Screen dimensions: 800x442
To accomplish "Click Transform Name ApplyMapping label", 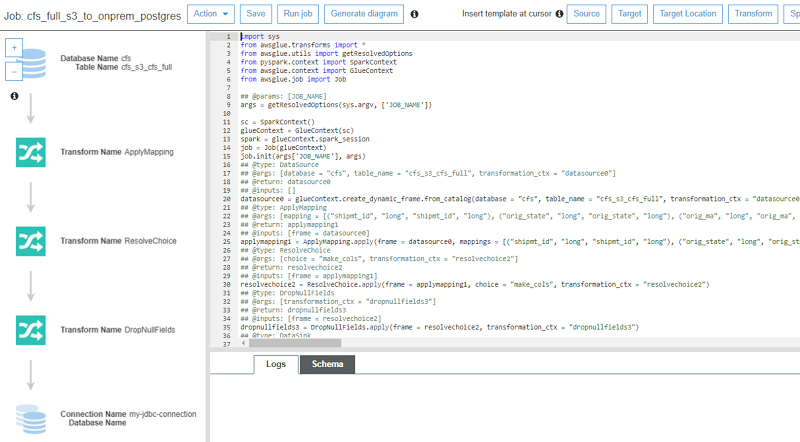I will click(x=117, y=152).
